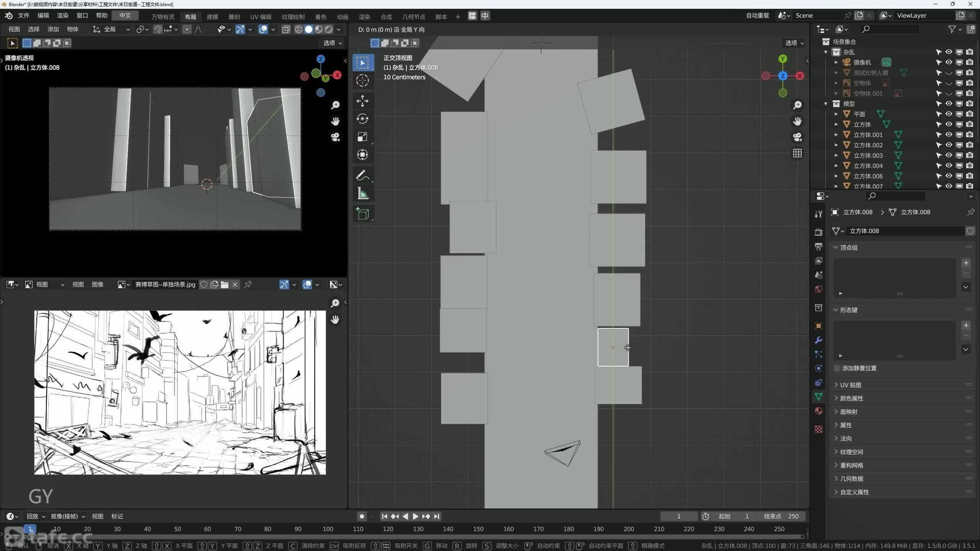Image resolution: width=980 pixels, height=551 pixels.
Task: Toggle camera view in the top viewport
Action: click(x=797, y=137)
